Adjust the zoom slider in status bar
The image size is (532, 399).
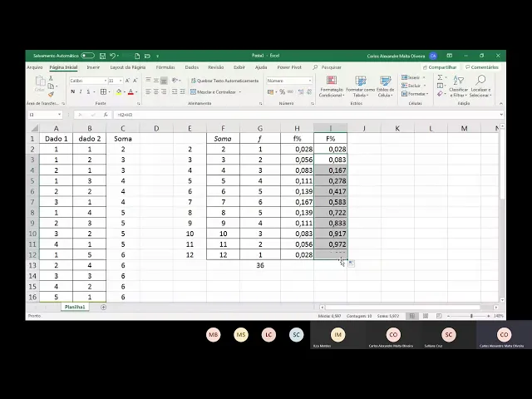pos(471,316)
